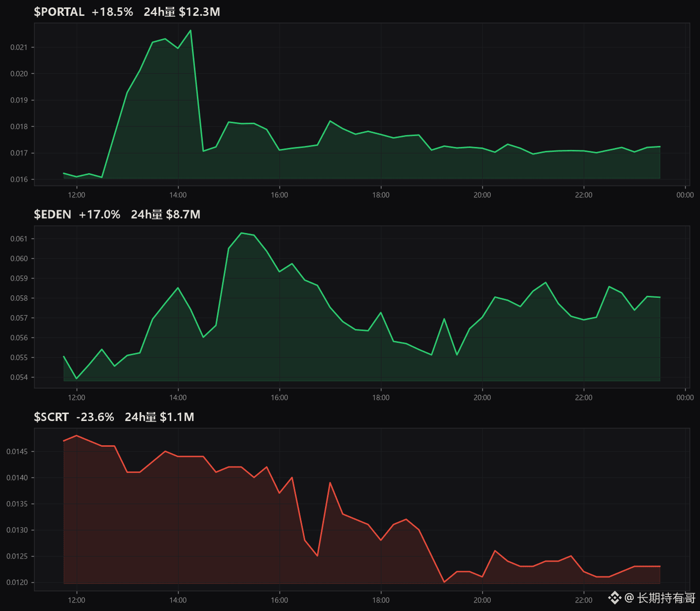Click inside the $EDEN price chart
700x611 pixels.
362,307
